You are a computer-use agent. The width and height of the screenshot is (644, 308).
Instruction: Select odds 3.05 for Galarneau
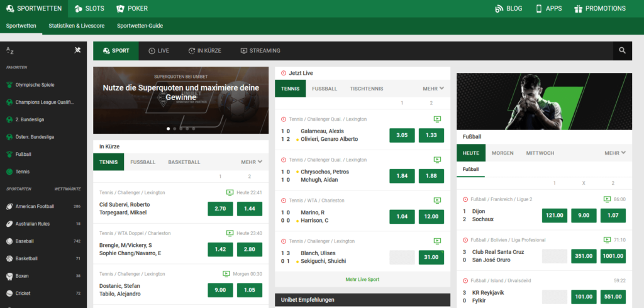(x=402, y=135)
